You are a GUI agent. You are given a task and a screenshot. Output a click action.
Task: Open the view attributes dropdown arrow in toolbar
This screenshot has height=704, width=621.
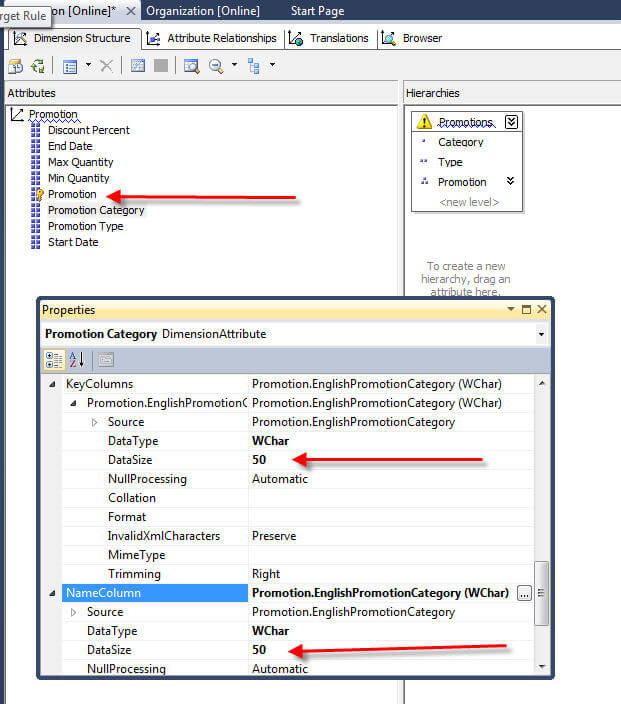[x=88, y=66]
